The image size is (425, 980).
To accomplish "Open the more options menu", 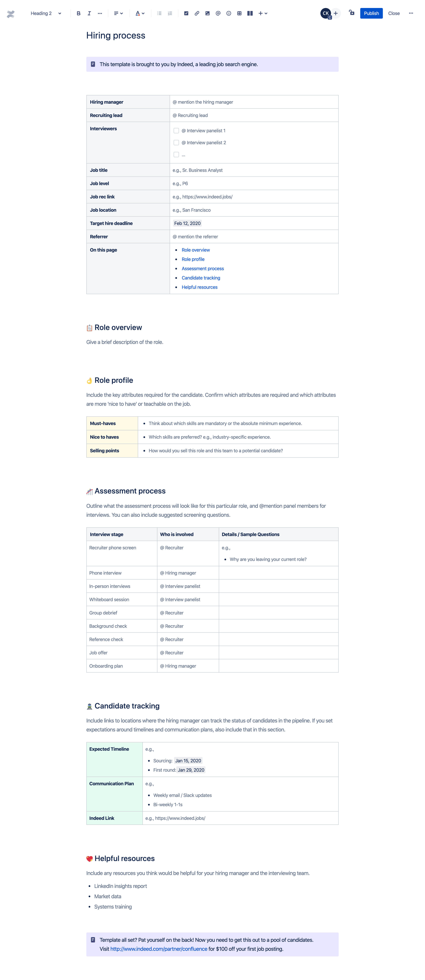I will [412, 12].
